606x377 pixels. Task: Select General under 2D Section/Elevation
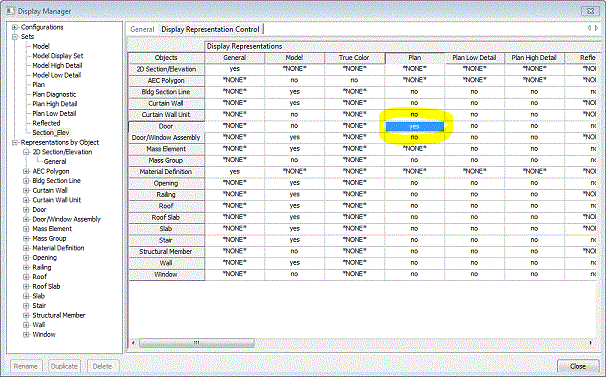55,162
